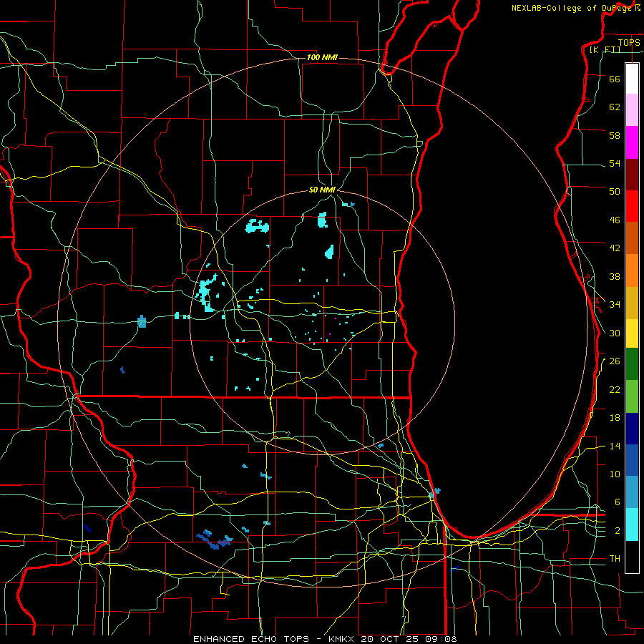
Task: Click the white color swatch in legend
Action: click(632, 79)
